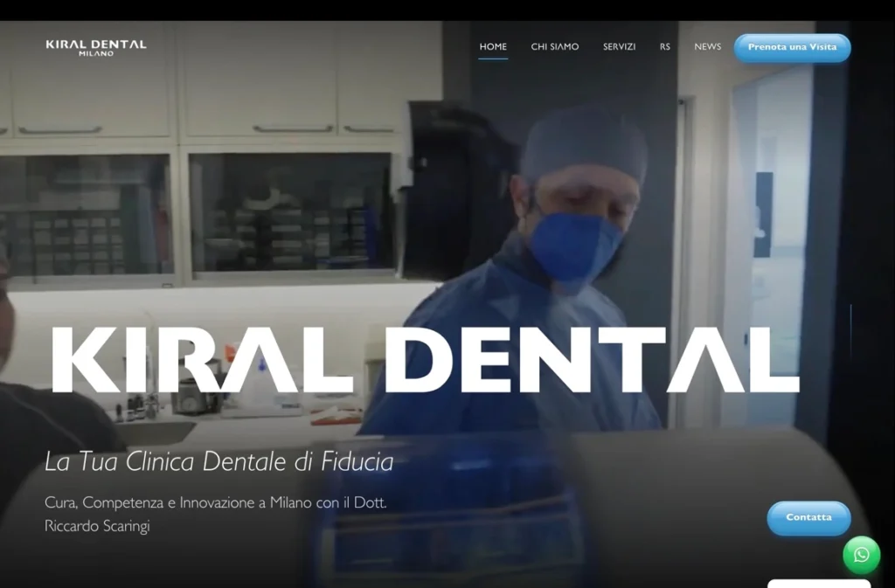This screenshot has width=895, height=588.
Task: Select the RS menu item
Action: coord(665,47)
